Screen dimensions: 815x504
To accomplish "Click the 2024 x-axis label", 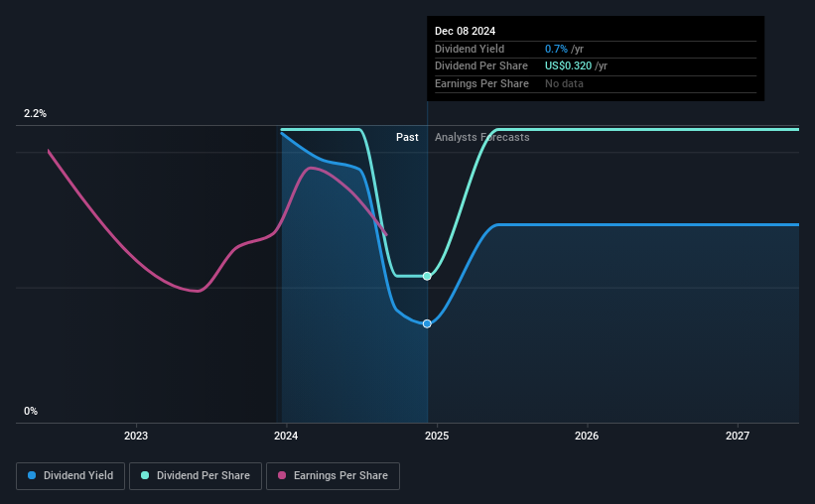I will point(286,436).
